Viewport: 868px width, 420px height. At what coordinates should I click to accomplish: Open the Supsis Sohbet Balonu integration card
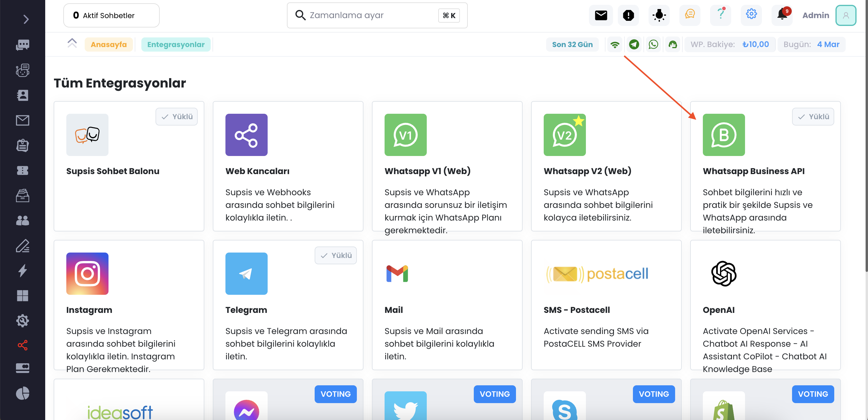pyautogui.click(x=129, y=166)
